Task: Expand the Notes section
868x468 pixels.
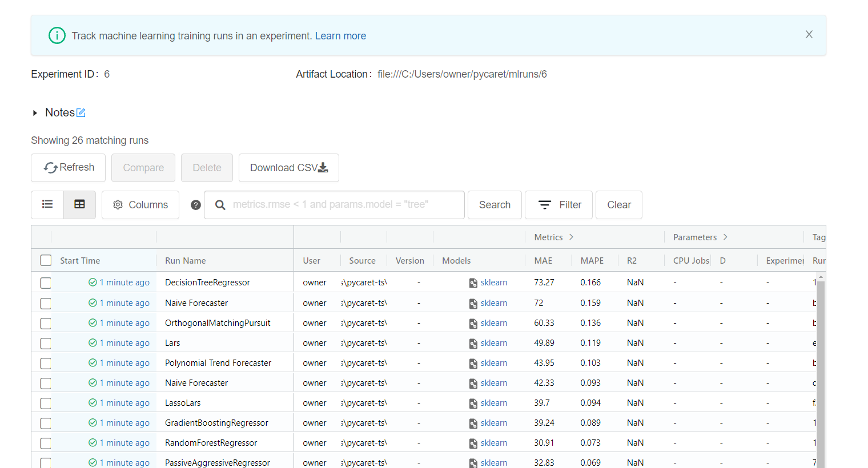Action: (35, 112)
